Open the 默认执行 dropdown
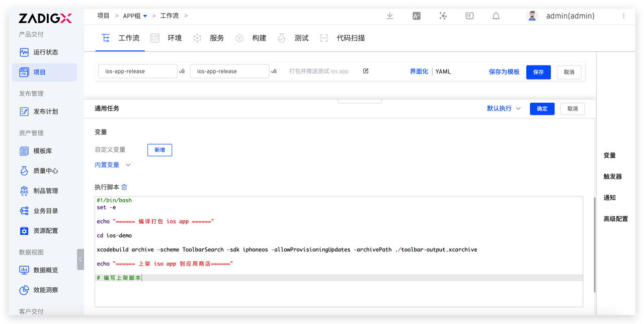644x324 pixels. coord(504,108)
